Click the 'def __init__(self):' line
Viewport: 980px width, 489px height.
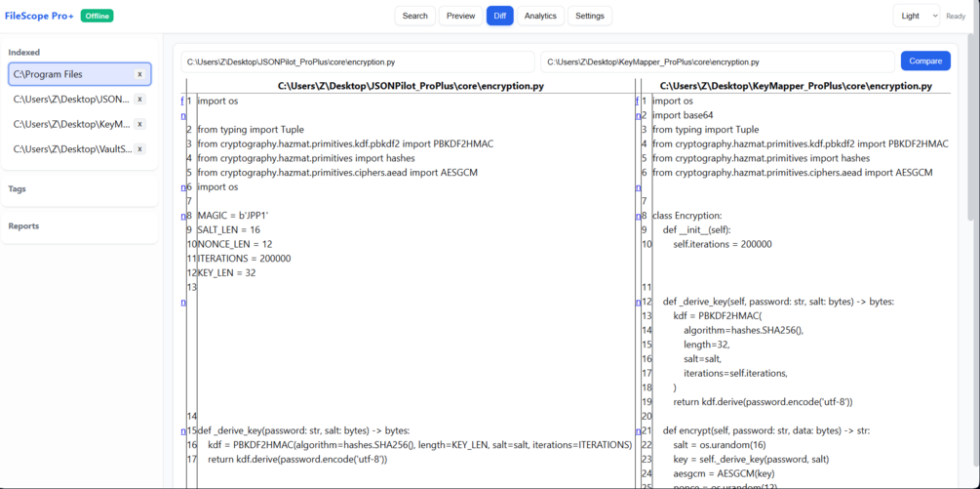696,230
